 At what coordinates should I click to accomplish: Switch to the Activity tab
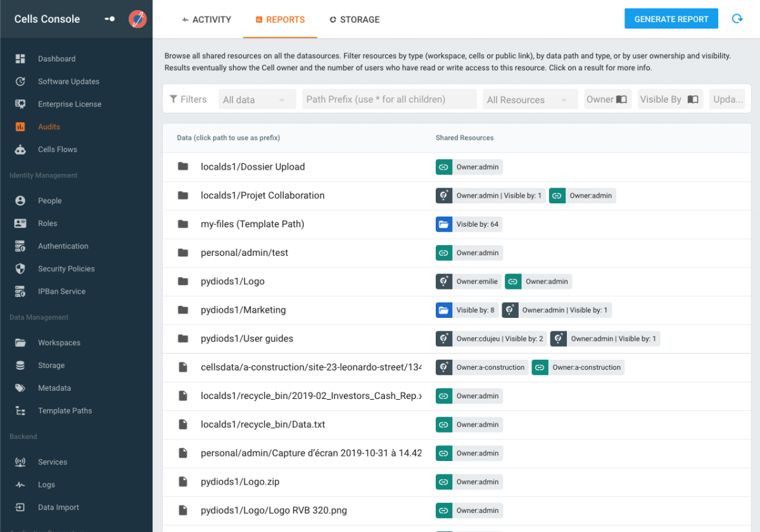[206, 20]
